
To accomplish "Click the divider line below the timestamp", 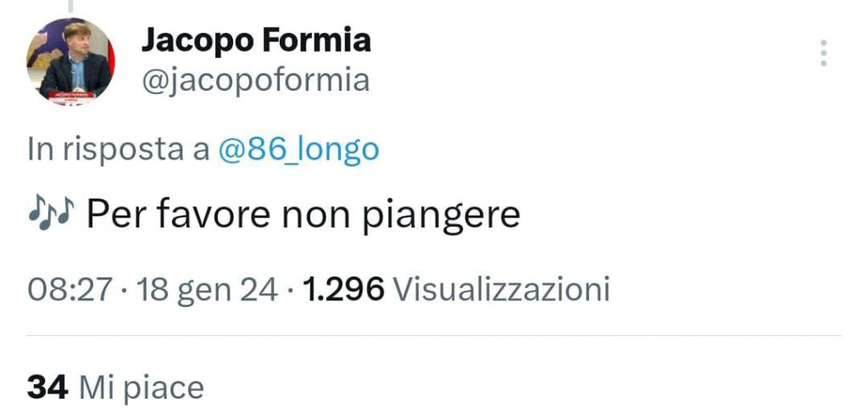I will [434, 335].
